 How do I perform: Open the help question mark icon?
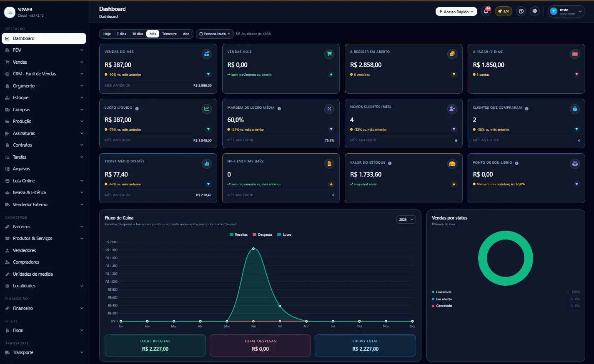521,11
